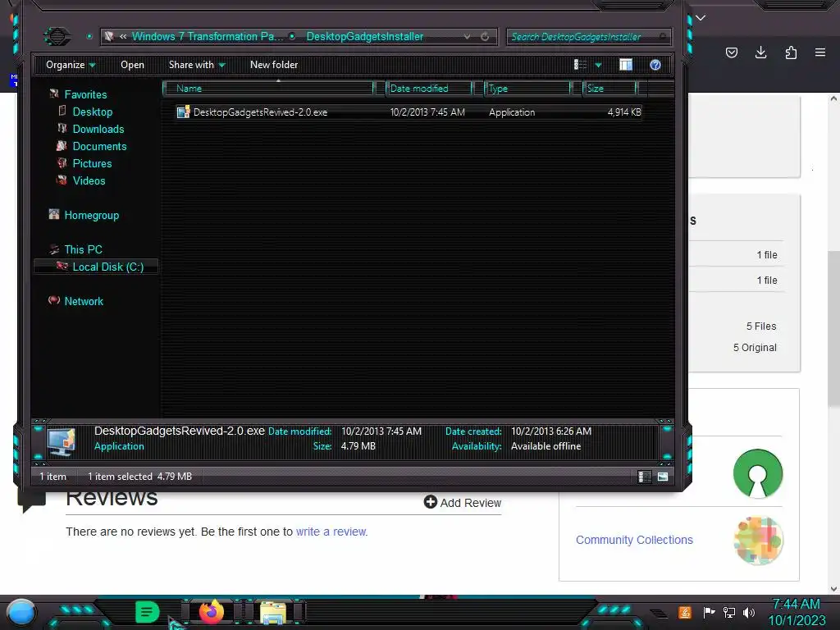Sort by Name column header
Image resolution: width=840 pixels, height=630 pixels.
tap(268, 89)
